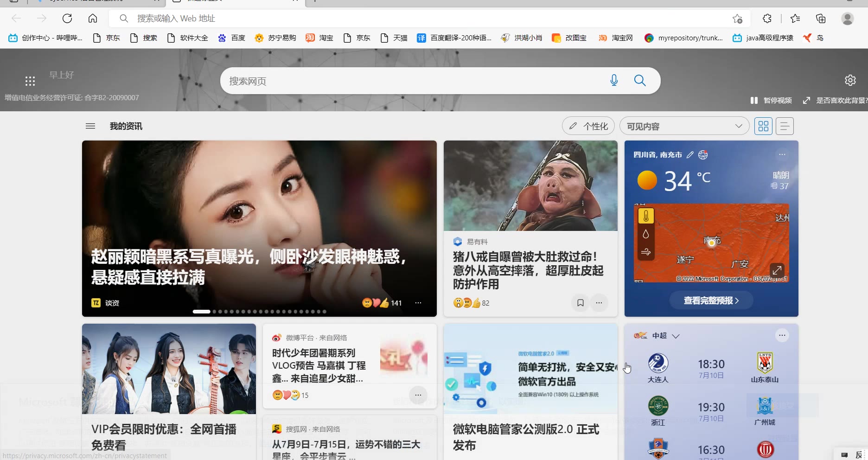Open 改图宝 bookmark

[x=569, y=38]
